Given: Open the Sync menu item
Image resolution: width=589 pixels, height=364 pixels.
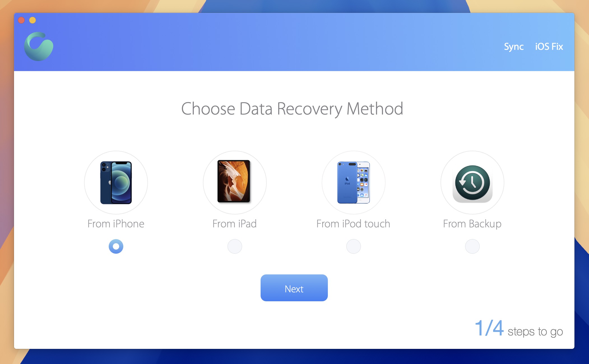Looking at the screenshot, I should (514, 47).
